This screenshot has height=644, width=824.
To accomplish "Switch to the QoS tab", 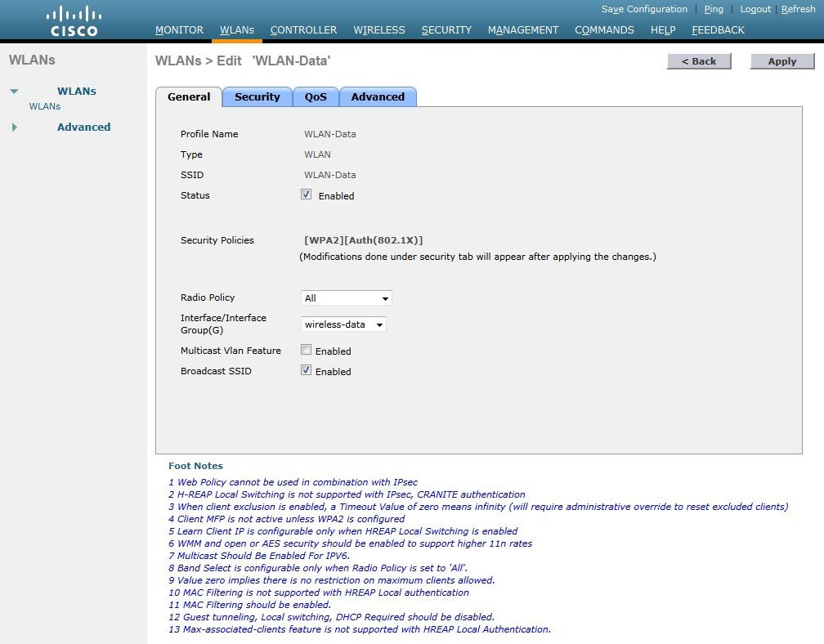I will pyautogui.click(x=316, y=96).
